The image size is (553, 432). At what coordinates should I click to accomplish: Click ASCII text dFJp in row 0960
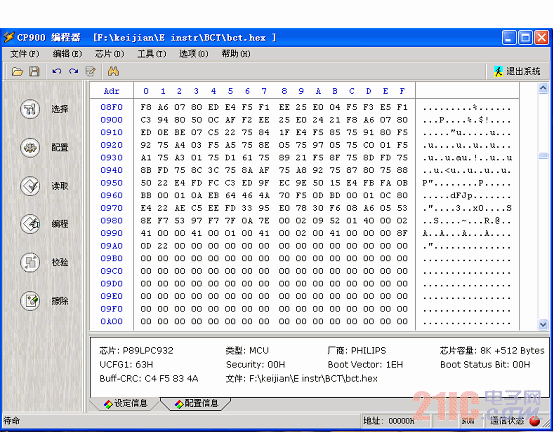tap(463, 195)
